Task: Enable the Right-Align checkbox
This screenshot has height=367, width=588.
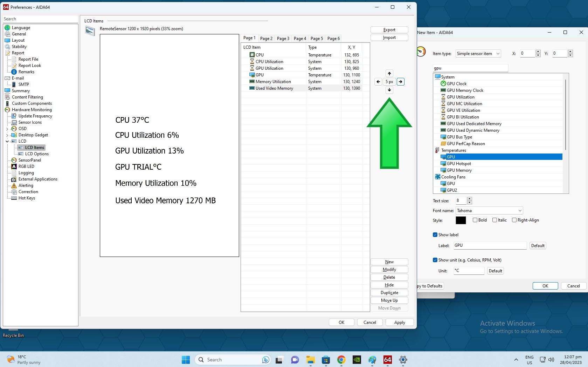Action: point(514,220)
